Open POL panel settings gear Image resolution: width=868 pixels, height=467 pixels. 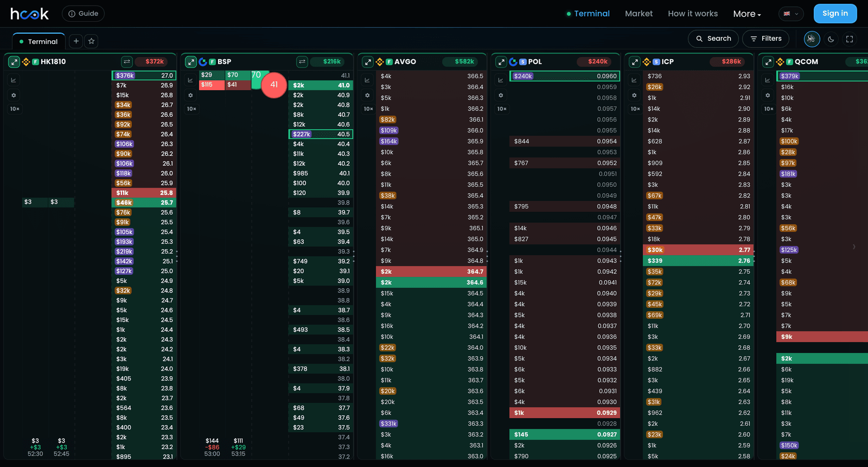[x=501, y=95]
